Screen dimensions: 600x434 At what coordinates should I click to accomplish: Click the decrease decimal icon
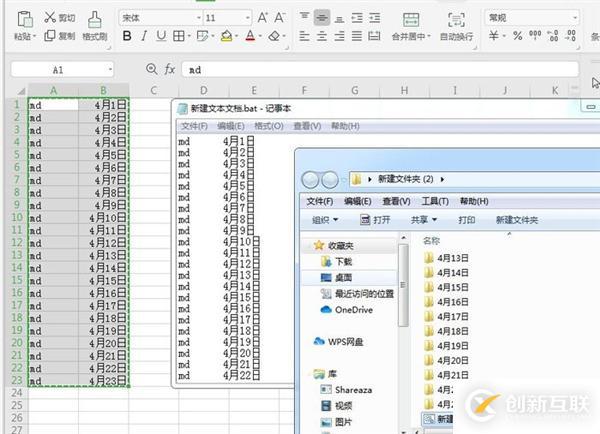coord(570,36)
